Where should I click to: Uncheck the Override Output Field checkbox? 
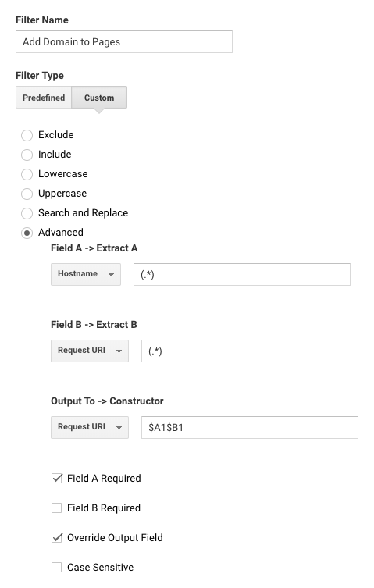pos(57,538)
